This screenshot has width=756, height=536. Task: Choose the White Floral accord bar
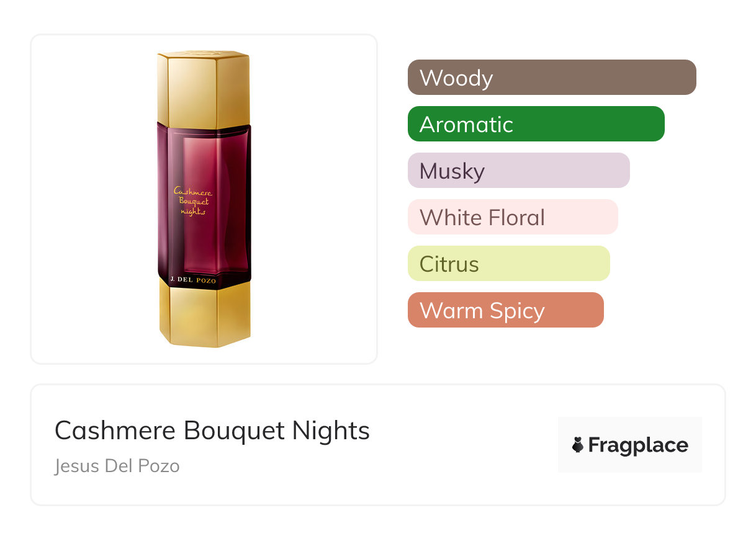513,217
